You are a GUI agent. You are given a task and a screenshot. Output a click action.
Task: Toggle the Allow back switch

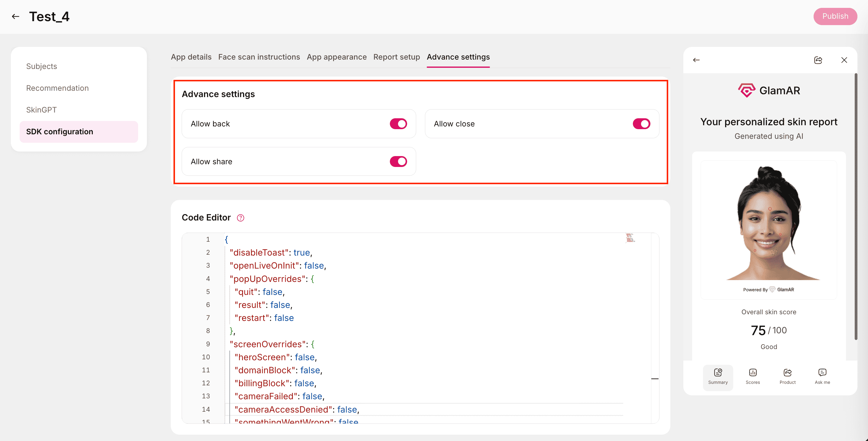coord(398,124)
